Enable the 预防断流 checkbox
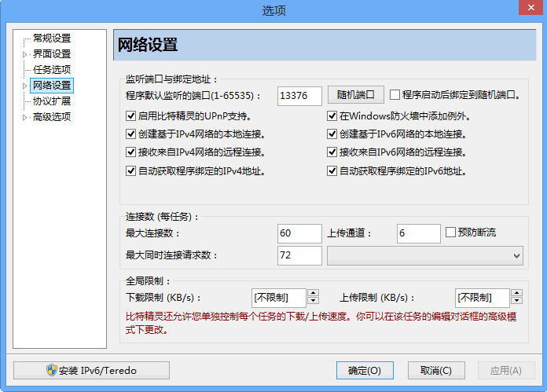 [450, 233]
